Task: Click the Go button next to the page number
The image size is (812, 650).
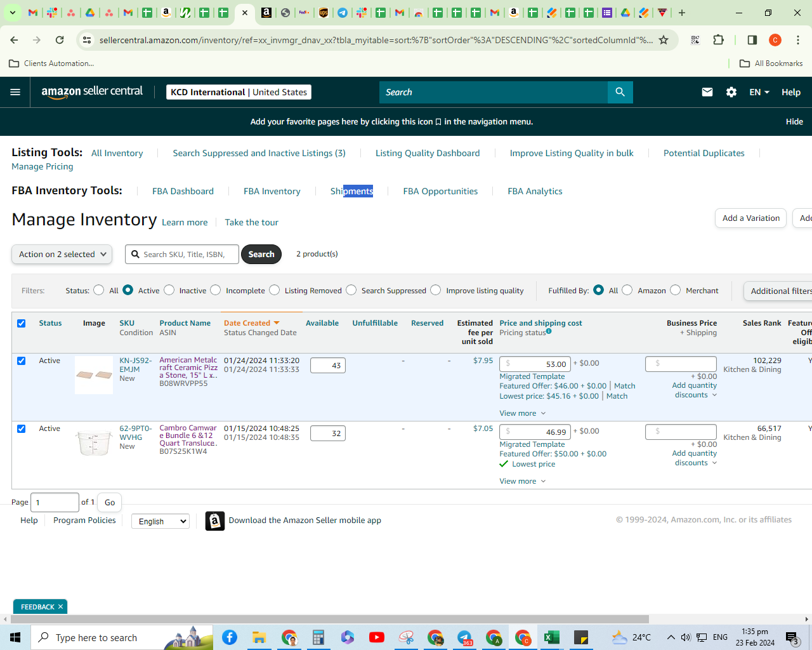Action: [x=110, y=502]
